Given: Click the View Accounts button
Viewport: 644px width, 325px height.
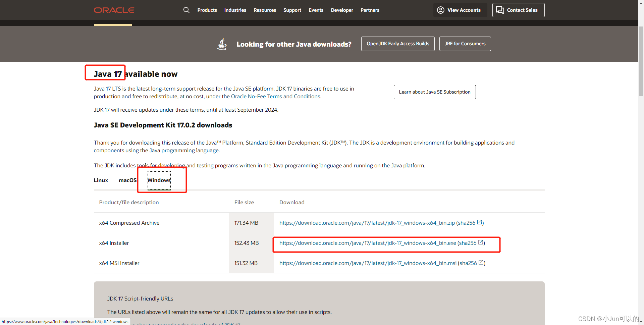Looking at the screenshot, I should 460,10.
